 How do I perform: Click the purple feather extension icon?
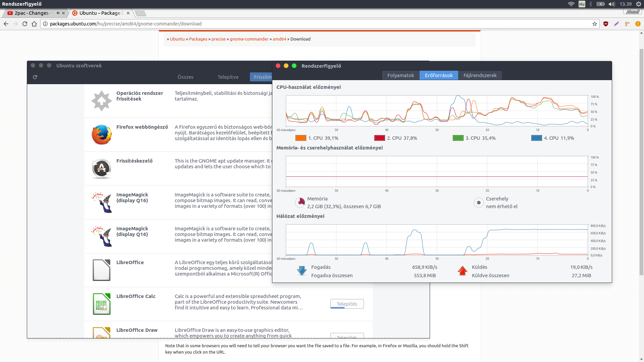click(x=616, y=24)
